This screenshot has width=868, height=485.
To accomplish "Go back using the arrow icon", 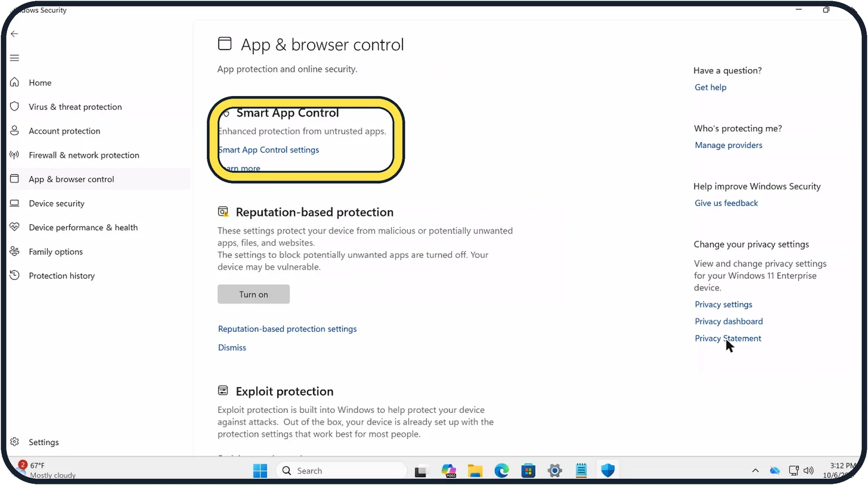I will tap(14, 34).
